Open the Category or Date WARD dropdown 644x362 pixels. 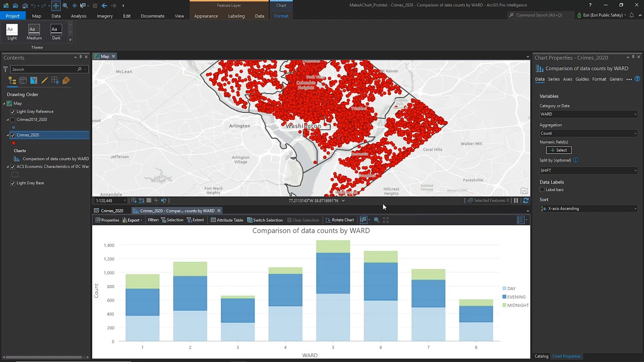588,114
